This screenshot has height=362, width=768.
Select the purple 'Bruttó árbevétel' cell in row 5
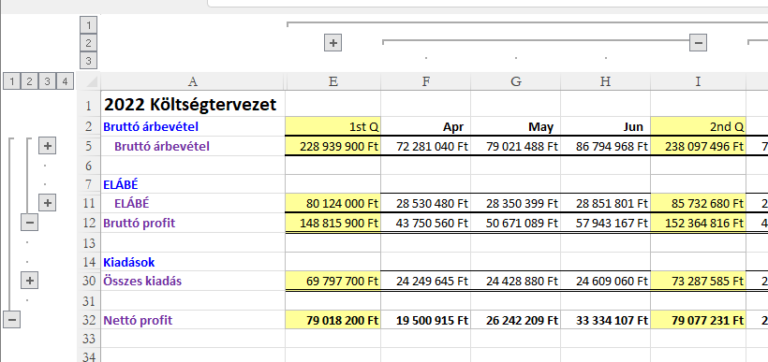[x=193, y=146]
